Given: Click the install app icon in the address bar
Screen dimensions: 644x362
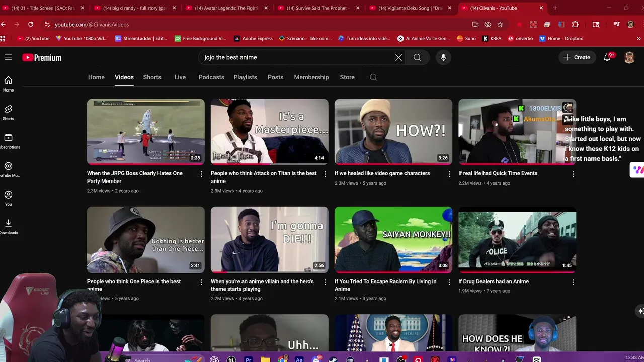Looking at the screenshot, I should pyautogui.click(x=475, y=24).
